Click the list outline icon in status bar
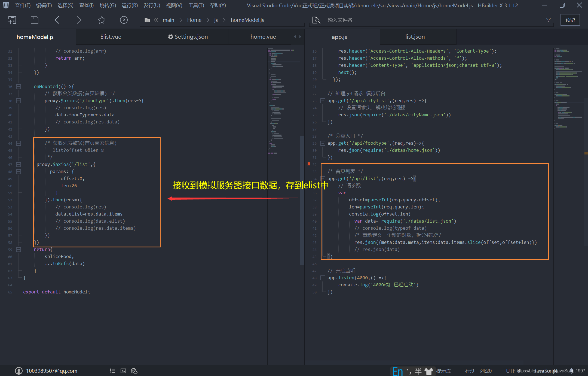 pyautogui.click(x=112, y=371)
